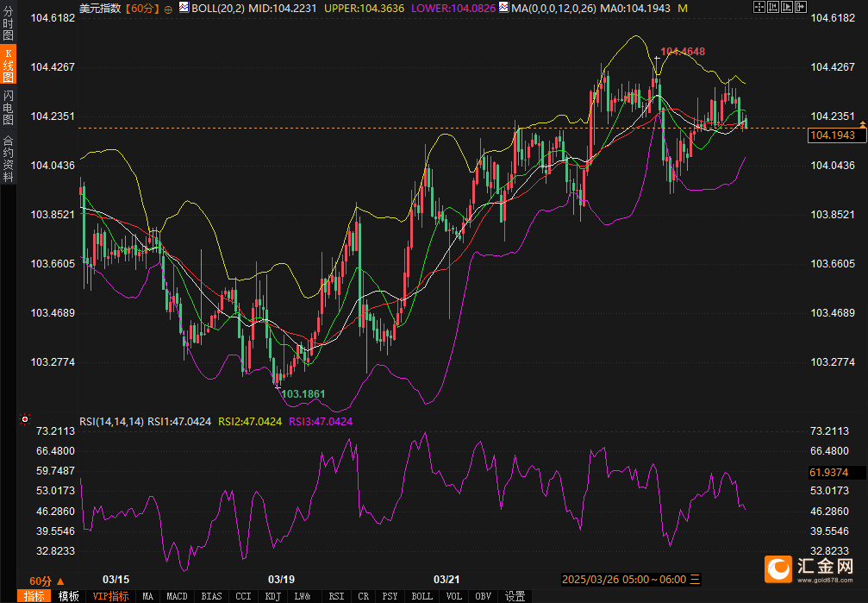Image resolution: width=868 pixels, height=603 pixels.
Task: Click the 03/15 date label
Action: tap(116, 580)
